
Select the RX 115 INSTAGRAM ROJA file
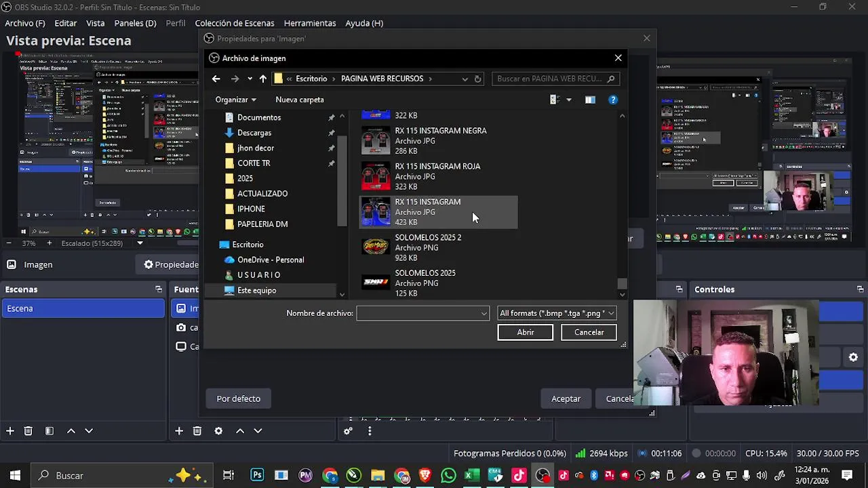click(438, 176)
